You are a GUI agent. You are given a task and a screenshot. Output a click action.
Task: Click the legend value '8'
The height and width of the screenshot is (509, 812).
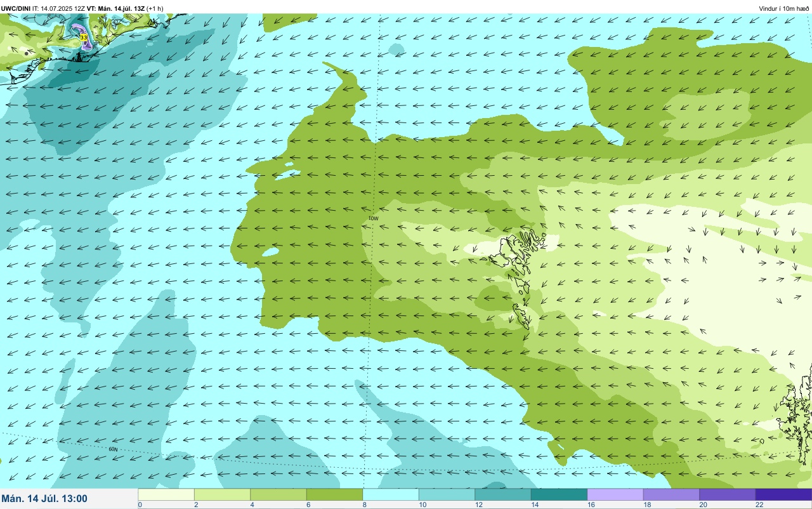(x=363, y=505)
